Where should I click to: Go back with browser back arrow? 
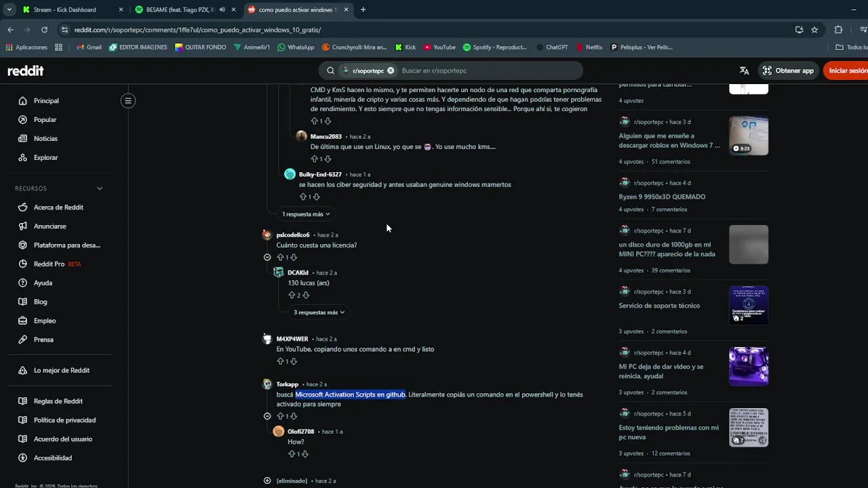tap(10, 30)
